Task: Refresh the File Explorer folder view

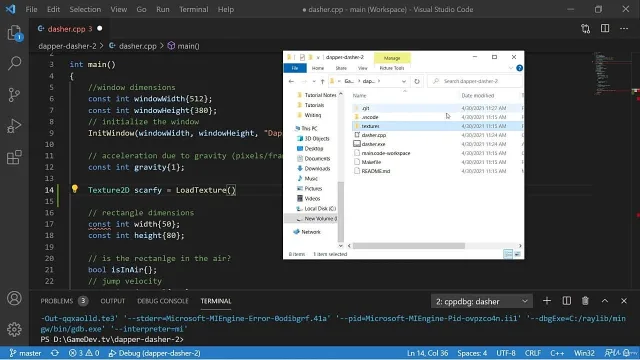Action: pyautogui.click(x=417, y=81)
